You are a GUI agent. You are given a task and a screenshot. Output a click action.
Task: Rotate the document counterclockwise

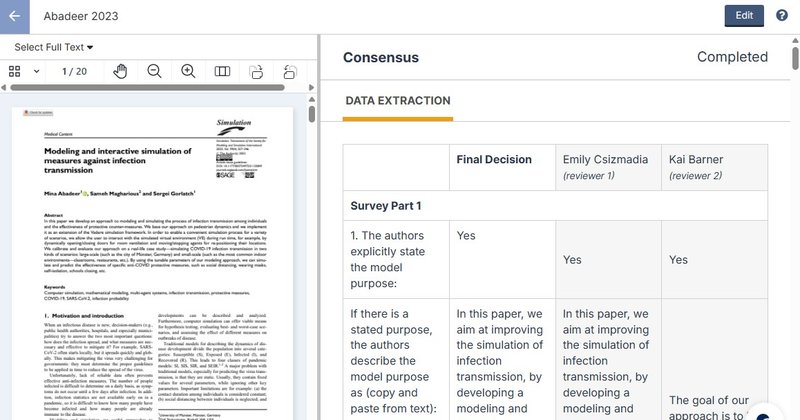290,72
